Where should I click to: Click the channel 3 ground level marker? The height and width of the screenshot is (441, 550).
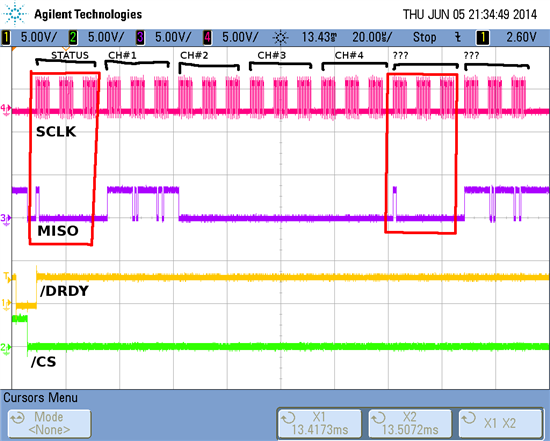[x=6, y=219]
